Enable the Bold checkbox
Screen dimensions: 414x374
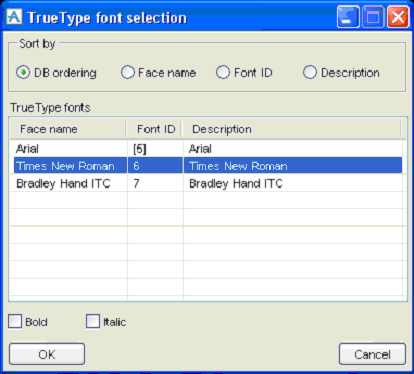pyautogui.click(x=15, y=321)
